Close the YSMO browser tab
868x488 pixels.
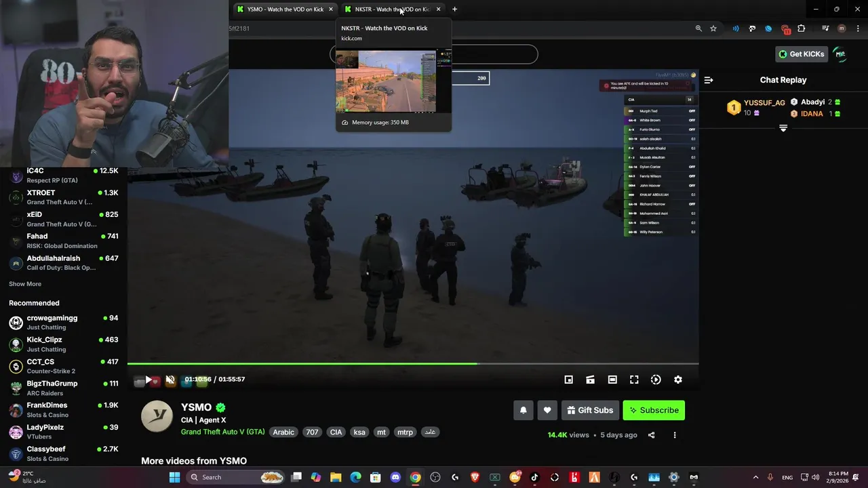[331, 9]
